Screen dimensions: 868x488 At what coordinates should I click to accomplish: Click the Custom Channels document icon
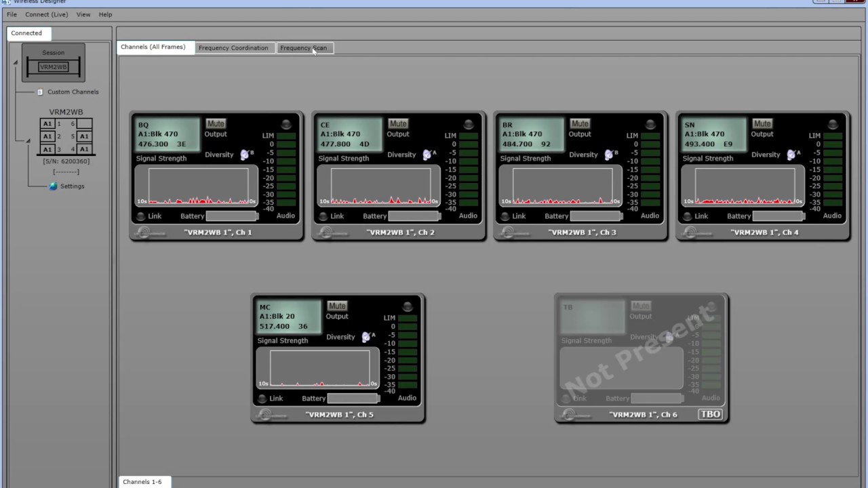39,92
